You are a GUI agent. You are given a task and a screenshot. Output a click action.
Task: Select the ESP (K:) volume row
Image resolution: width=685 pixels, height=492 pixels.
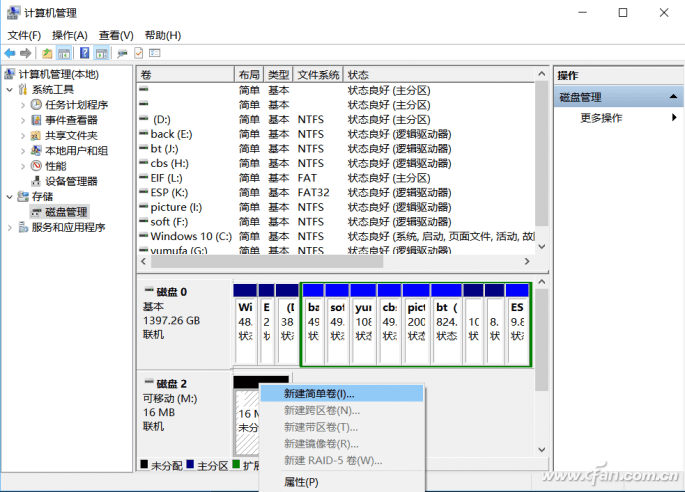point(336,193)
